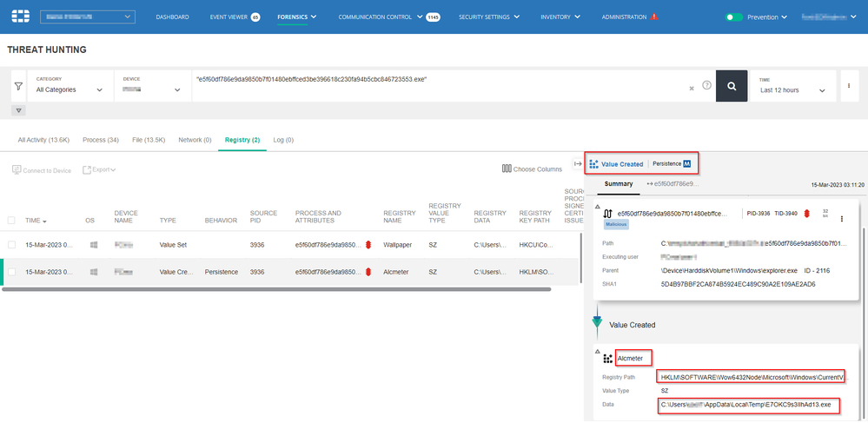Open process card three-dot menu
Screen dimensions: 868x423
pos(842,219)
